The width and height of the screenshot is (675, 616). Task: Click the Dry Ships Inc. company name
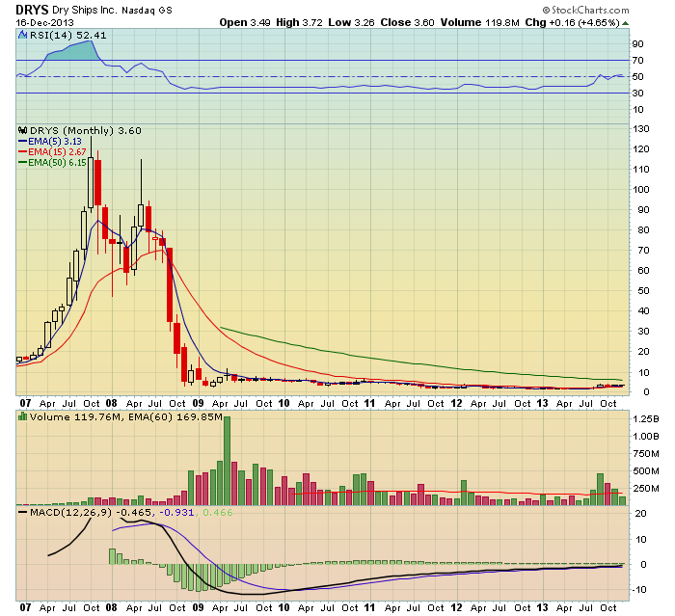click(85, 10)
